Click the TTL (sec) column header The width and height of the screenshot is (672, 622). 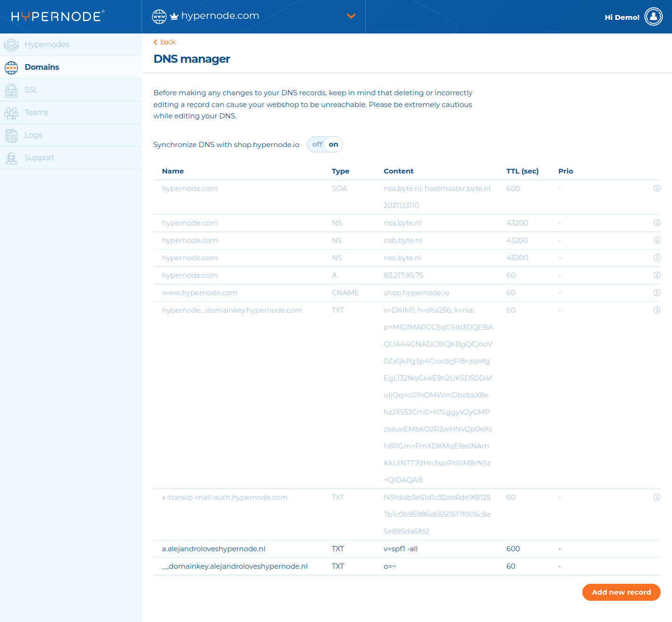point(522,171)
